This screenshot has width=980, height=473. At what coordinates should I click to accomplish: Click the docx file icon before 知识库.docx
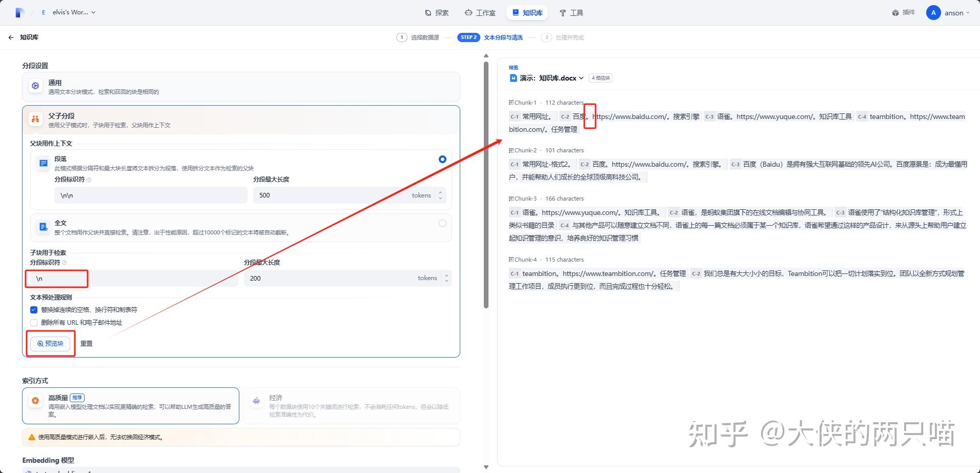point(513,78)
